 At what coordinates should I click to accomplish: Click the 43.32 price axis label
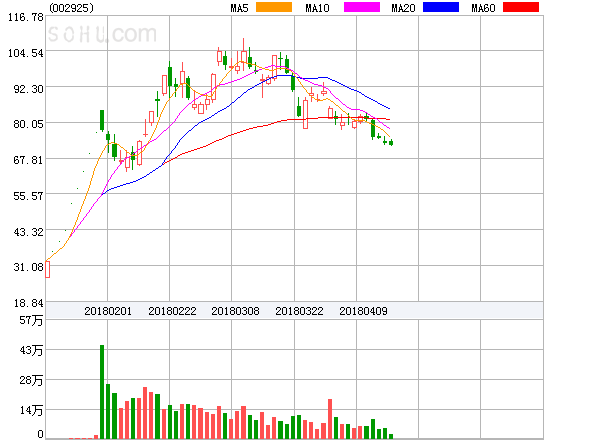click(28, 232)
